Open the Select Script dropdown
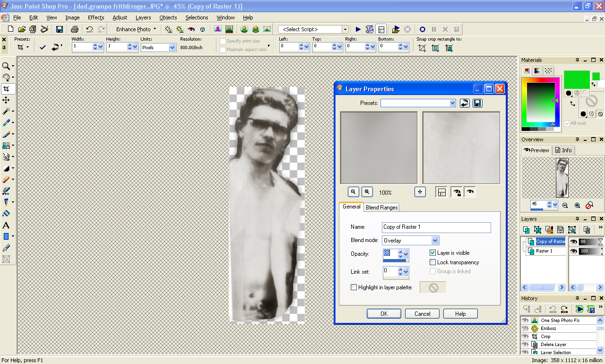The width and height of the screenshot is (605, 364). pos(346,29)
